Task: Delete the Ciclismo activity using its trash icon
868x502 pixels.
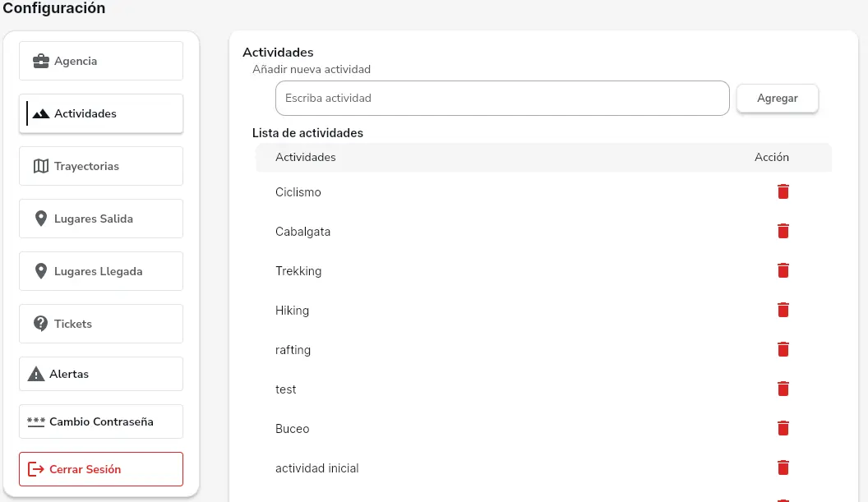Action: pyautogui.click(x=783, y=191)
